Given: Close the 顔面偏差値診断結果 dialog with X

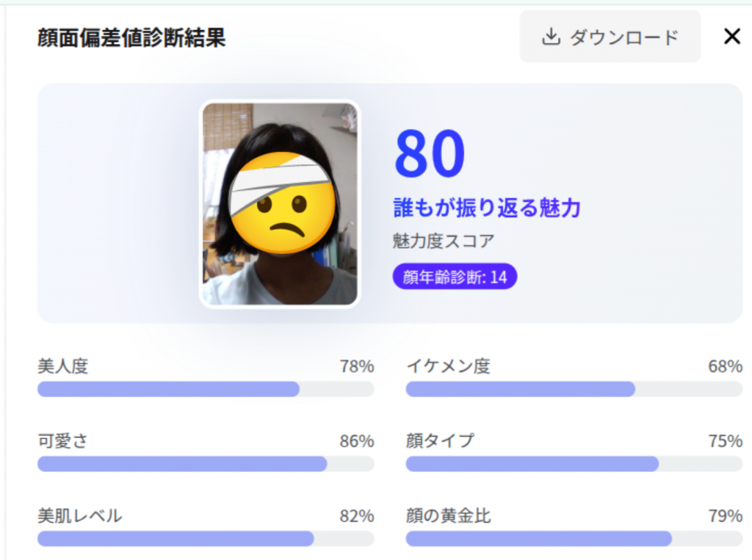Looking at the screenshot, I should click(732, 37).
